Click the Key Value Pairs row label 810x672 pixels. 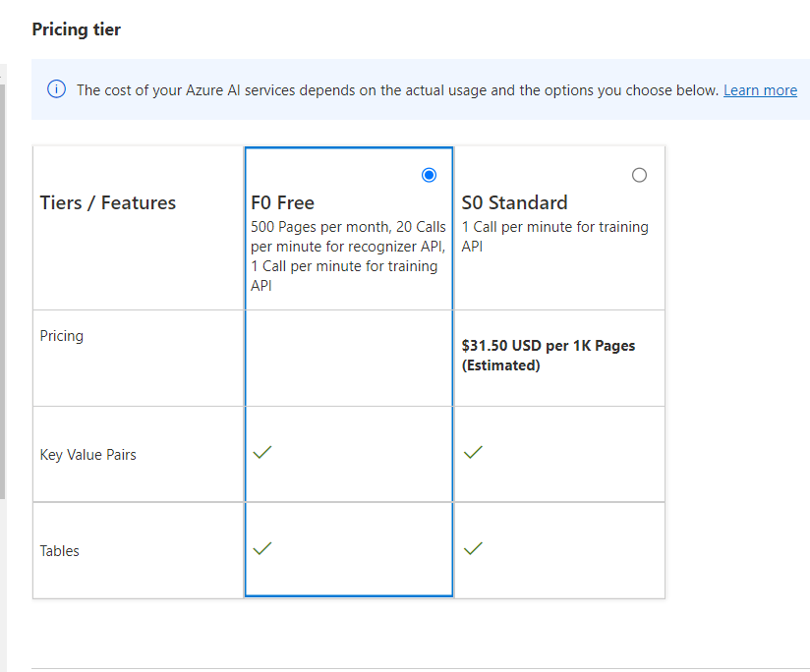point(87,455)
